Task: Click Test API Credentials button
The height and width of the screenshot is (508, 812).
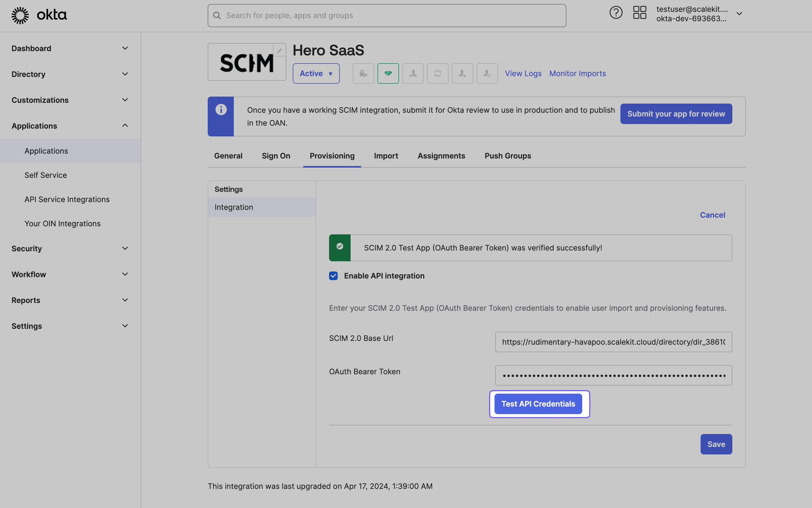Action: pos(538,404)
